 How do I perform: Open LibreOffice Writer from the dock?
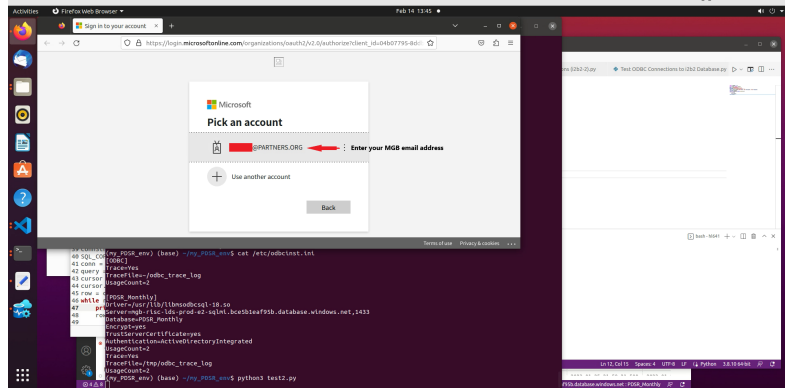click(x=23, y=143)
